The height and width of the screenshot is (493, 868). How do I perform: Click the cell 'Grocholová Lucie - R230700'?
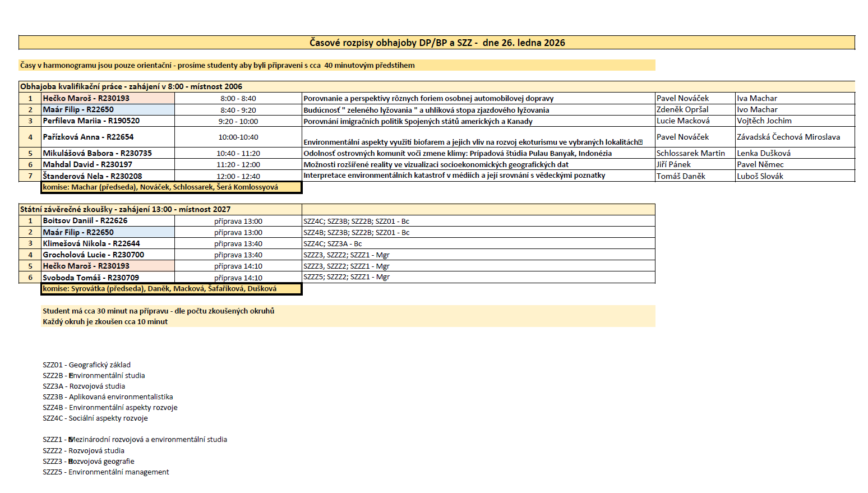pyautogui.click(x=94, y=255)
